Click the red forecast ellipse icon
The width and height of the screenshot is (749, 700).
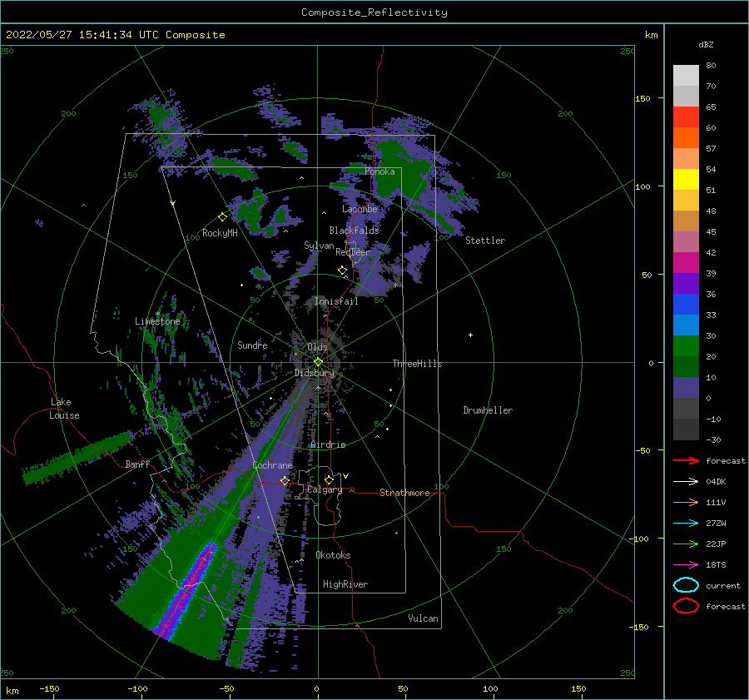click(686, 606)
